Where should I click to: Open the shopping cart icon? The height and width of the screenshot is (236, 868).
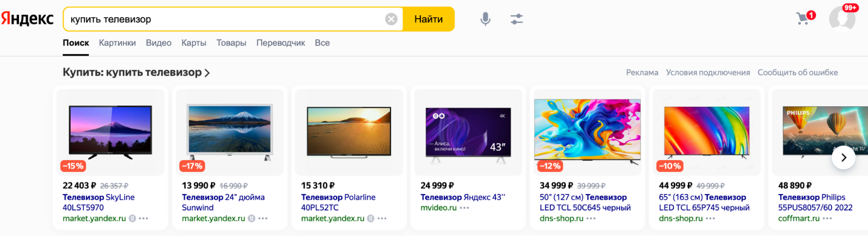(803, 19)
